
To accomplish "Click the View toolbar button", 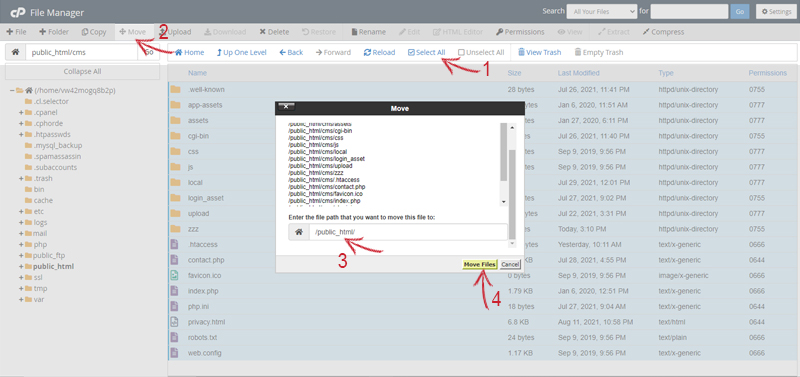I will click(569, 32).
